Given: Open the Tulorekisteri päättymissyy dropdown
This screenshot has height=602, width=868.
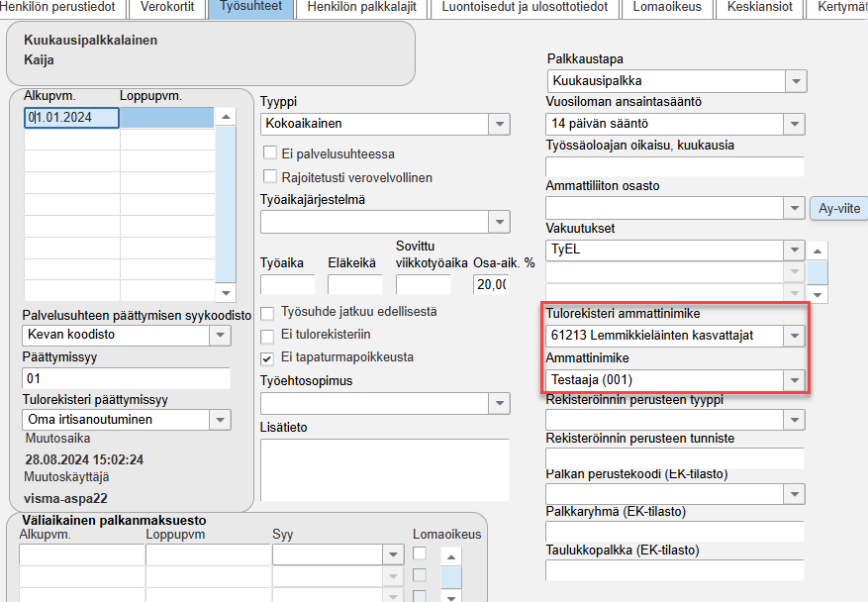Looking at the screenshot, I should (x=220, y=419).
